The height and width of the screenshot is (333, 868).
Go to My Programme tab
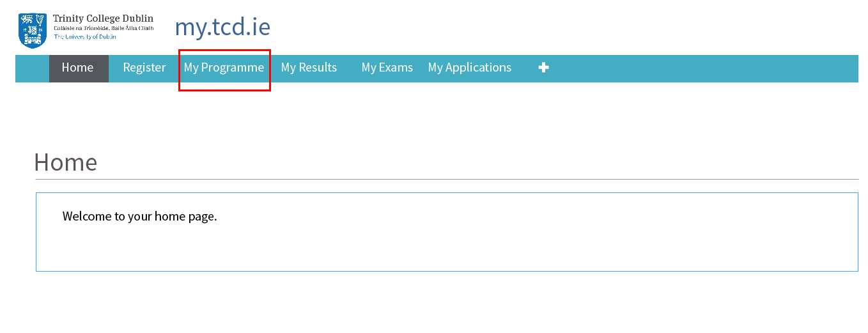point(224,68)
